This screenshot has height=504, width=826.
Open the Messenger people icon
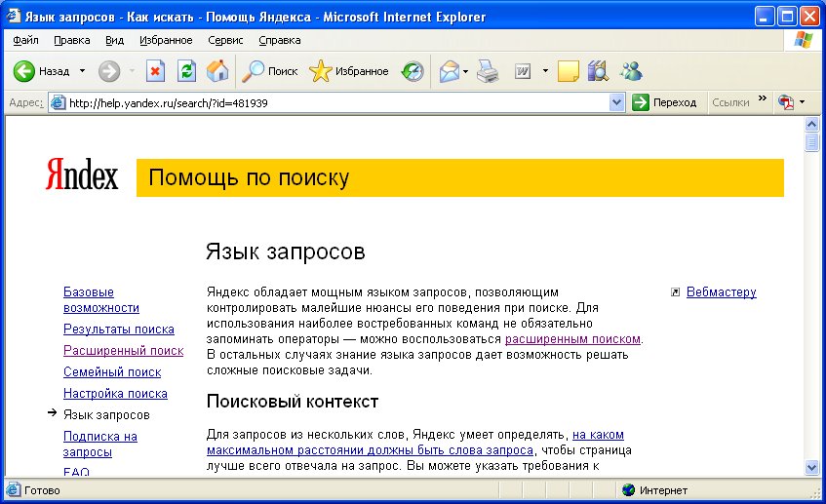631,71
